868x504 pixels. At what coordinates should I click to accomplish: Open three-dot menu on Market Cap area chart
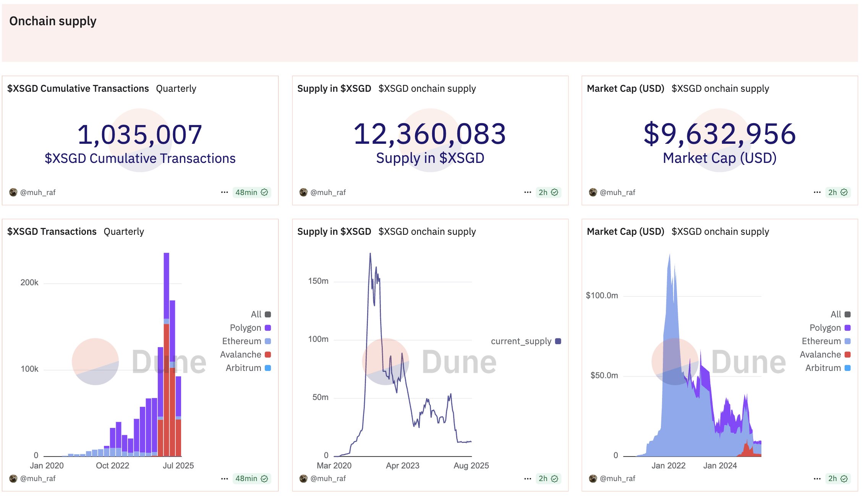(817, 479)
